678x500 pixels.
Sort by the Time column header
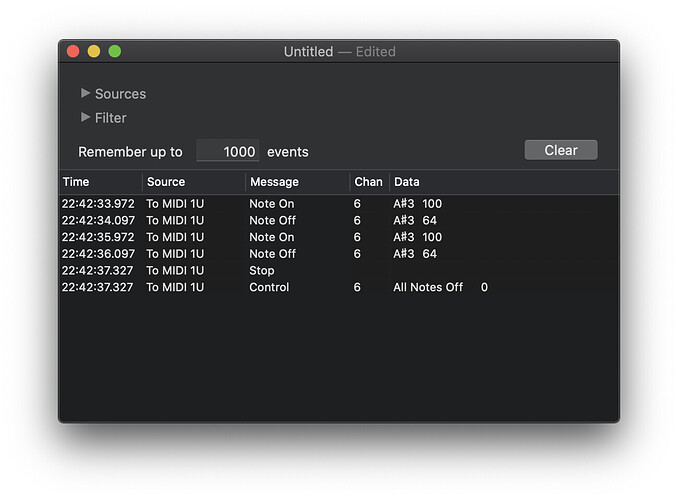100,182
